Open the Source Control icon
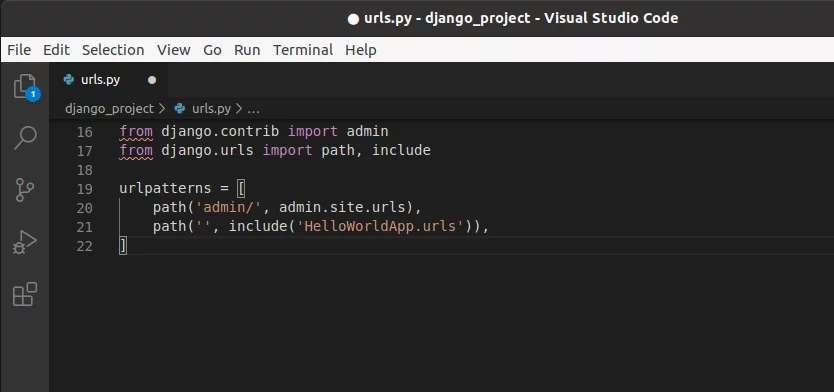The image size is (834, 392). 24,189
